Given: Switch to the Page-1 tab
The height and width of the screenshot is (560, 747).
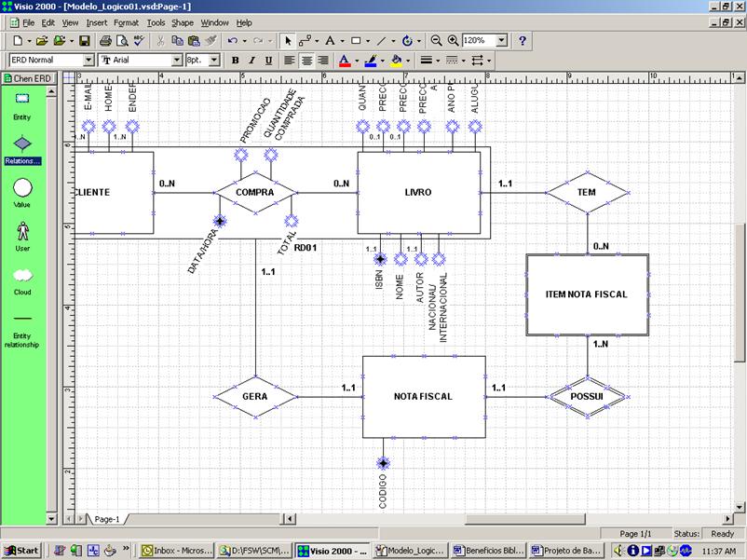Looking at the screenshot, I should (x=107, y=520).
